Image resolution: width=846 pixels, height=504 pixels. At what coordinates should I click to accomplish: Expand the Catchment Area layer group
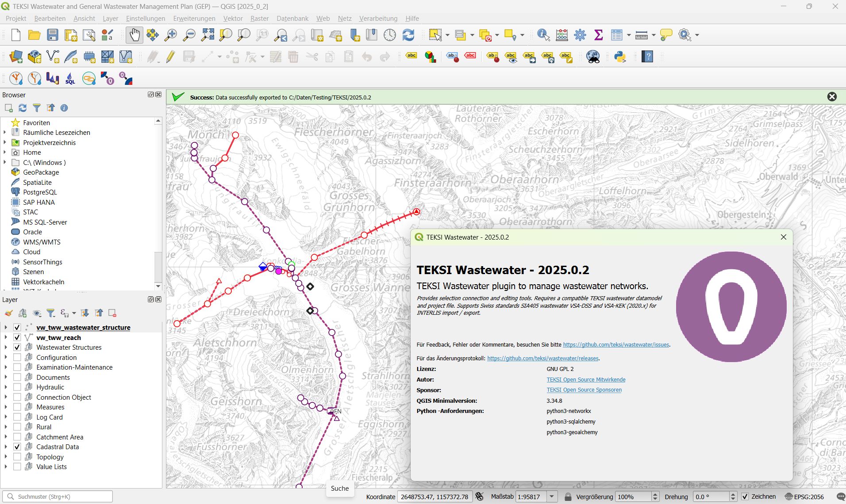[6, 437]
